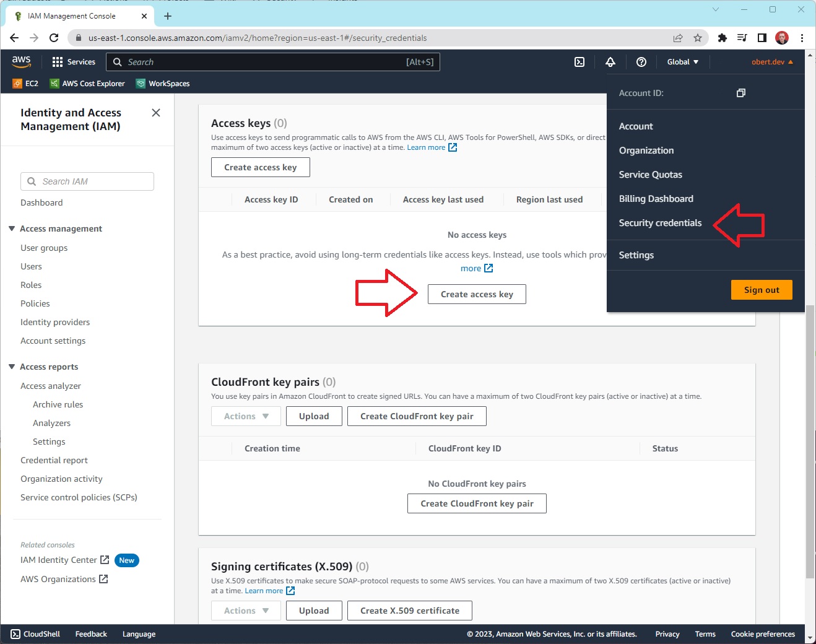Viewport: 816px width, 644px height.
Task: Open the browser extensions puzzle icon
Action: (x=722, y=38)
